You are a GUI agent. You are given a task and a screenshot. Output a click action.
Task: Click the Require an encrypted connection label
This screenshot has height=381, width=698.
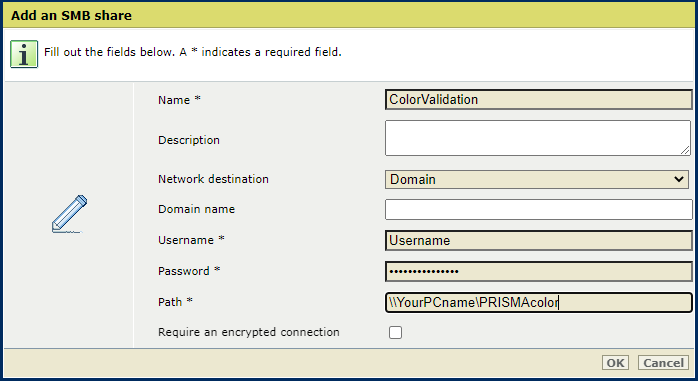pyautogui.click(x=249, y=332)
